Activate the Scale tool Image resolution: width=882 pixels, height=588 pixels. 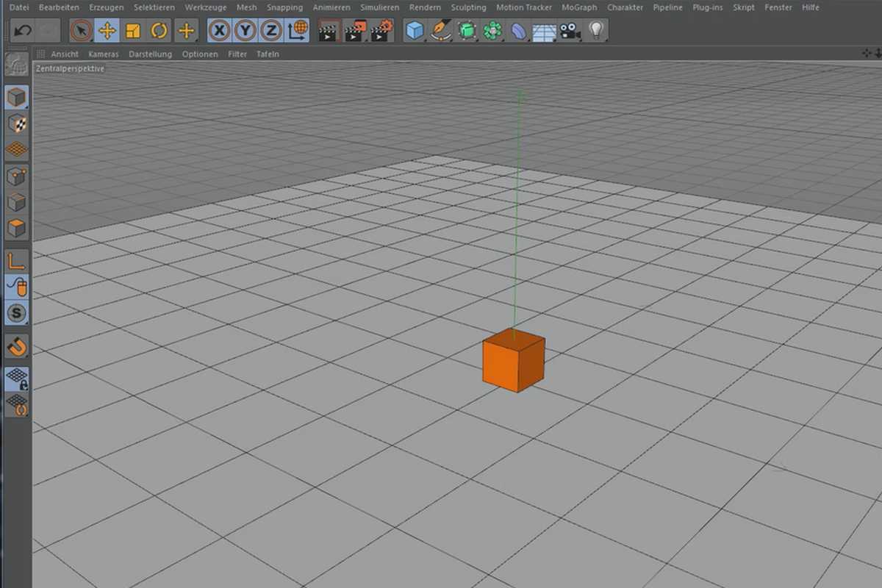pos(133,31)
